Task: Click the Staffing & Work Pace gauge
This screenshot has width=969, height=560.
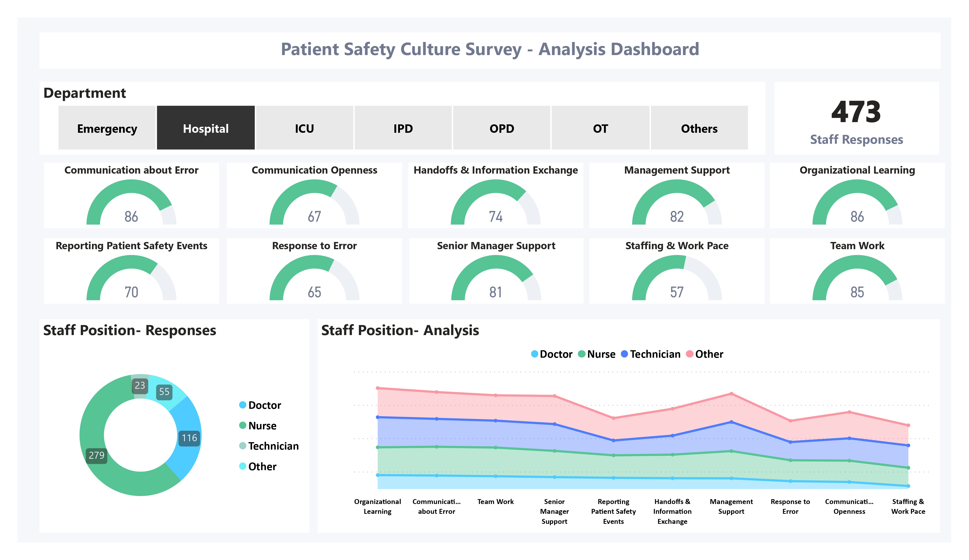Action: pos(676,279)
